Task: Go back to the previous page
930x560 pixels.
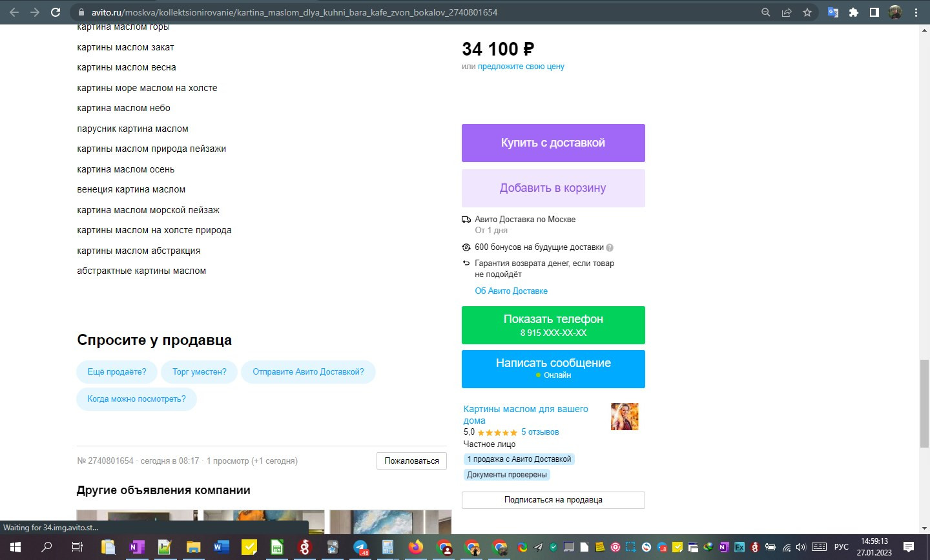Action: [14, 12]
